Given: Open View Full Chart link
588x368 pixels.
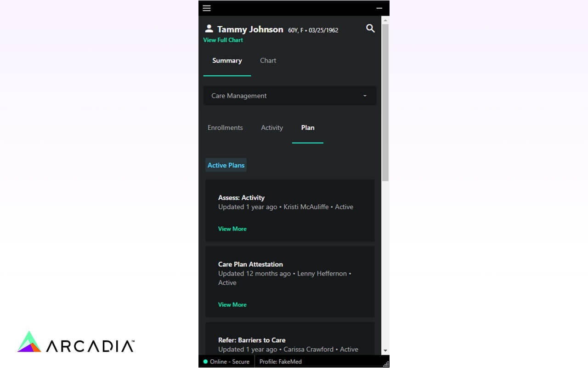Looking at the screenshot, I should [223, 40].
